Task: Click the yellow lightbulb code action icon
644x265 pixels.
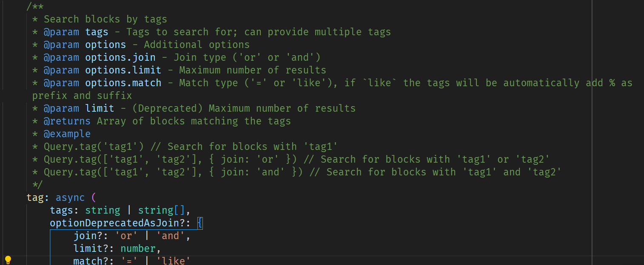Action: click(8, 260)
